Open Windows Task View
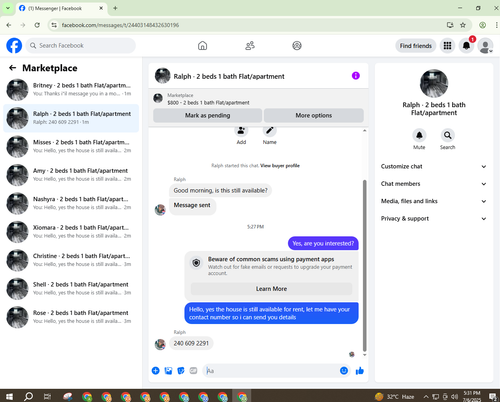The height and width of the screenshot is (402, 500). click(48, 396)
